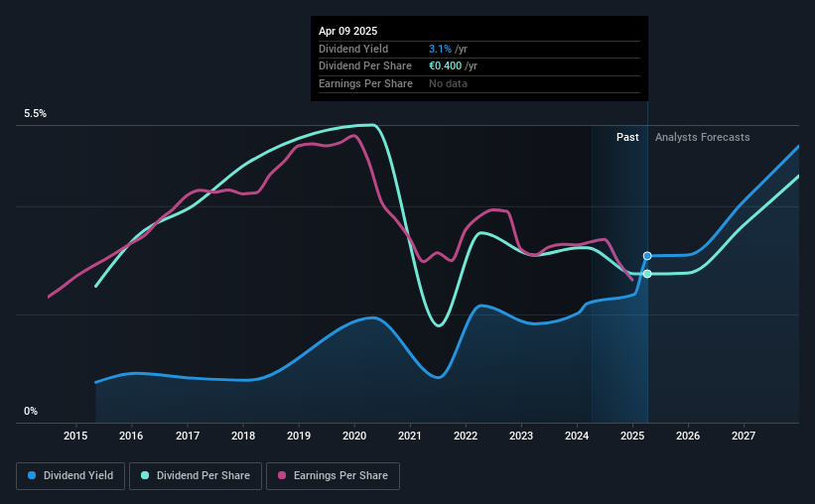This screenshot has width=815, height=504.
Task: Click the '0%' y-axis label
Action: (x=31, y=411)
